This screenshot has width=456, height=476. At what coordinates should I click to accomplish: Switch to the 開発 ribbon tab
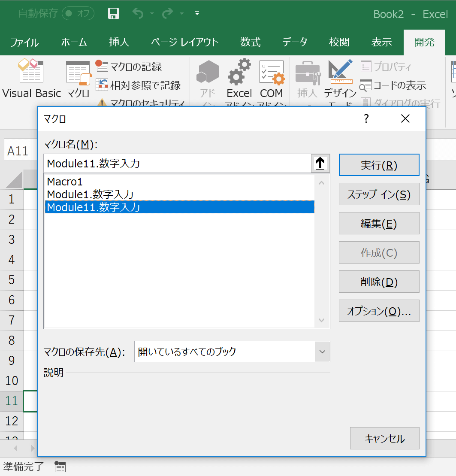[424, 42]
